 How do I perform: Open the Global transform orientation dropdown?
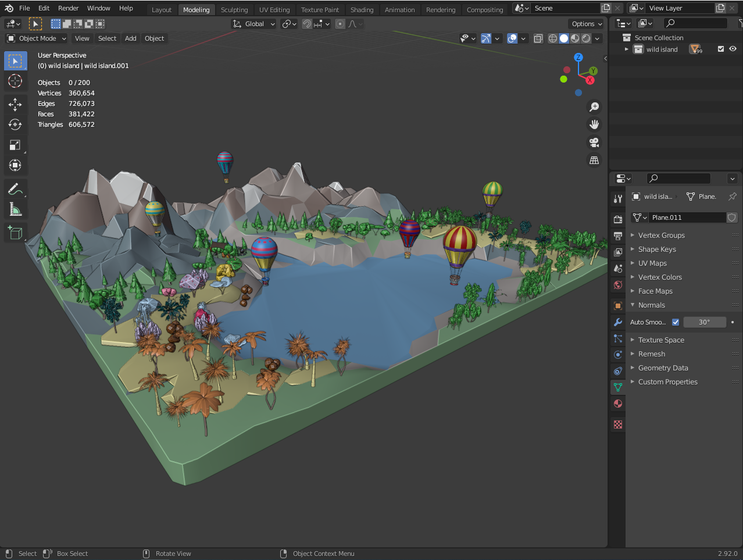pos(254,24)
